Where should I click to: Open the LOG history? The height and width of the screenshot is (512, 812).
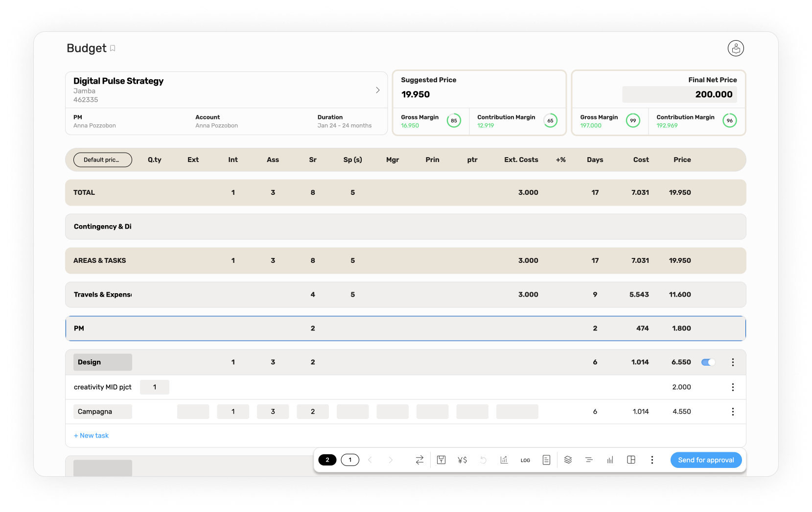(x=525, y=461)
